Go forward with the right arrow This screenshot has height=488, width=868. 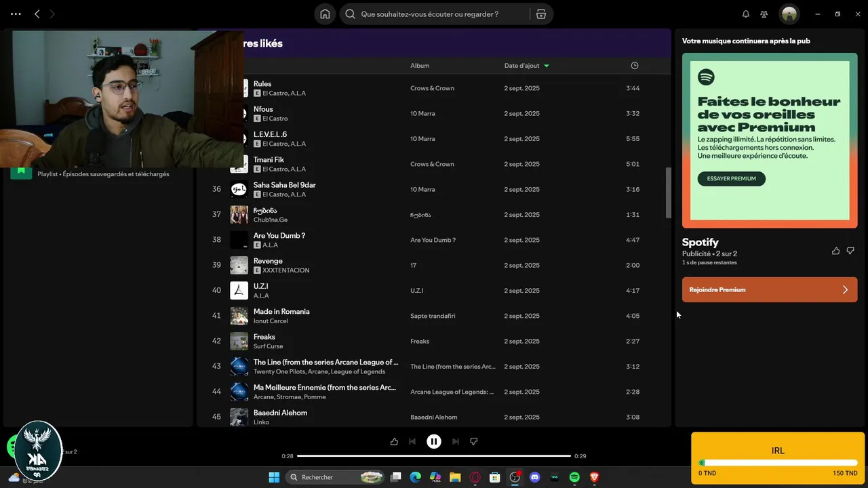click(x=53, y=14)
